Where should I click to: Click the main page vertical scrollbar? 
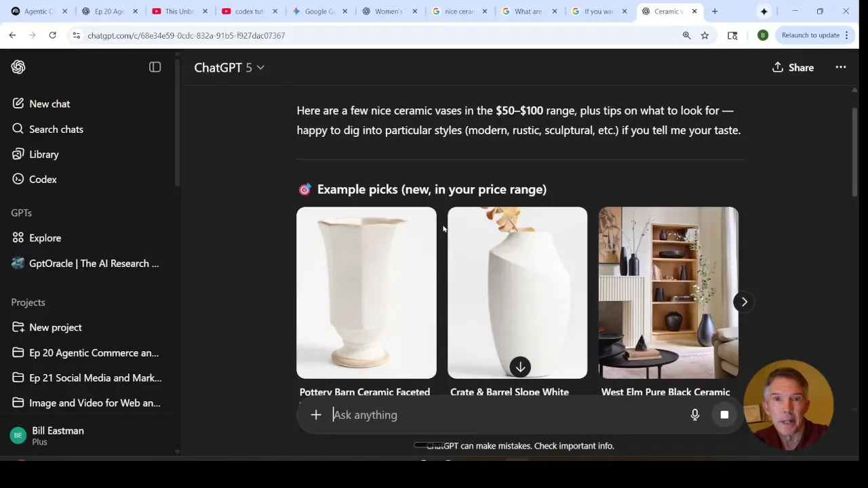click(x=854, y=152)
